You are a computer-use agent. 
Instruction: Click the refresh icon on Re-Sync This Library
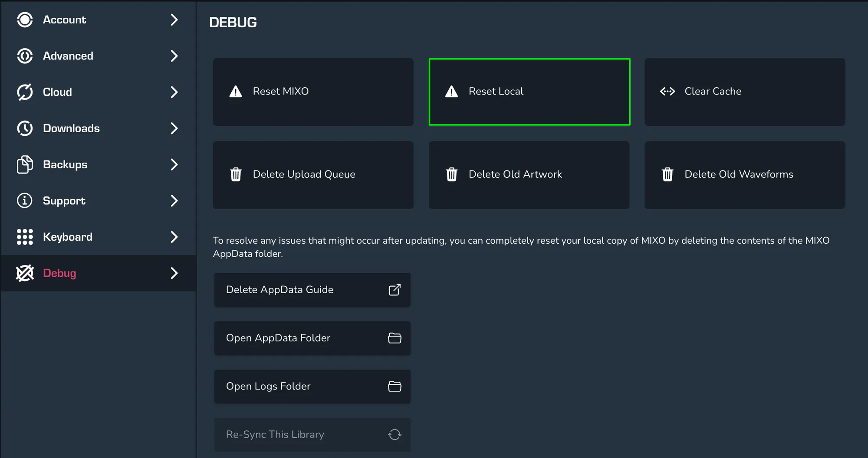click(x=394, y=435)
